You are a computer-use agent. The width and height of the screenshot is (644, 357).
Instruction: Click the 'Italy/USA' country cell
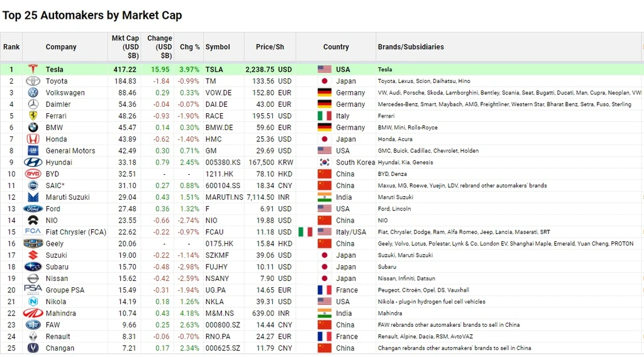click(x=351, y=232)
